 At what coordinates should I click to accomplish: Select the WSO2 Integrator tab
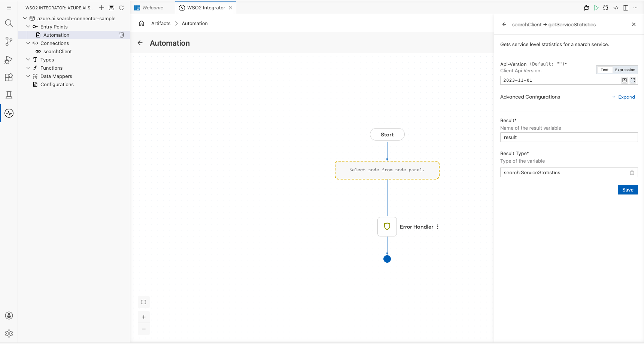206,7
